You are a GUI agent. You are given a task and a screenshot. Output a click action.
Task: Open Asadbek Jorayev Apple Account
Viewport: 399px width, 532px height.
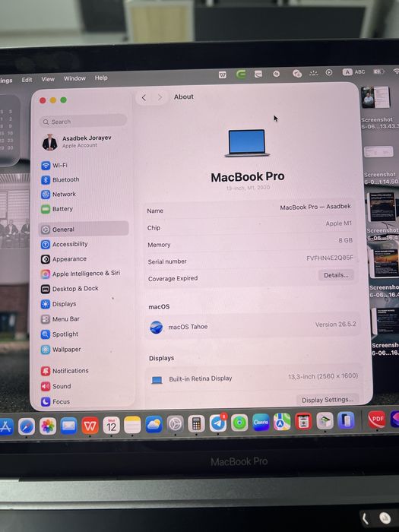click(77, 141)
